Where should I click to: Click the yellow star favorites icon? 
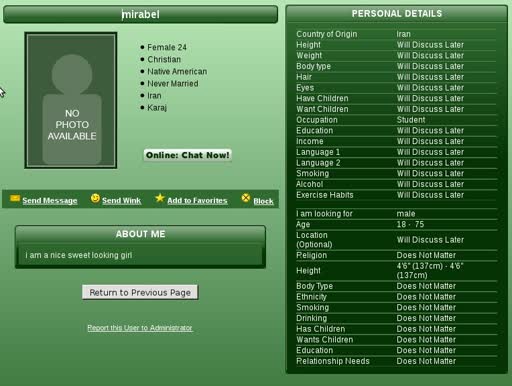(x=160, y=198)
